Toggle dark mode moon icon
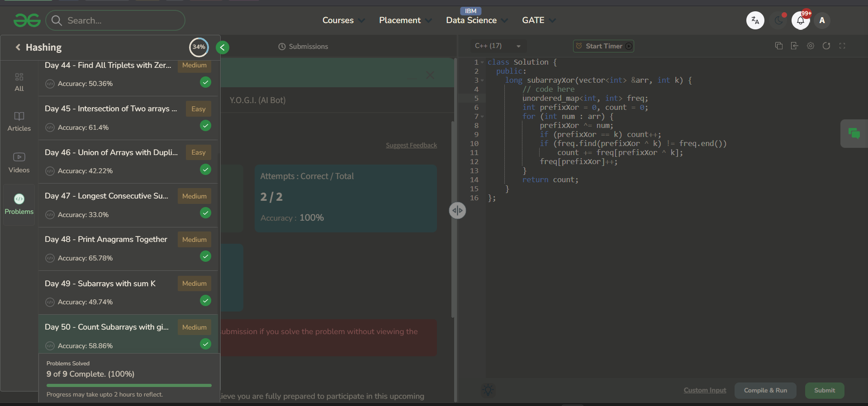The height and width of the screenshot is (406, 868). [778, 20]
